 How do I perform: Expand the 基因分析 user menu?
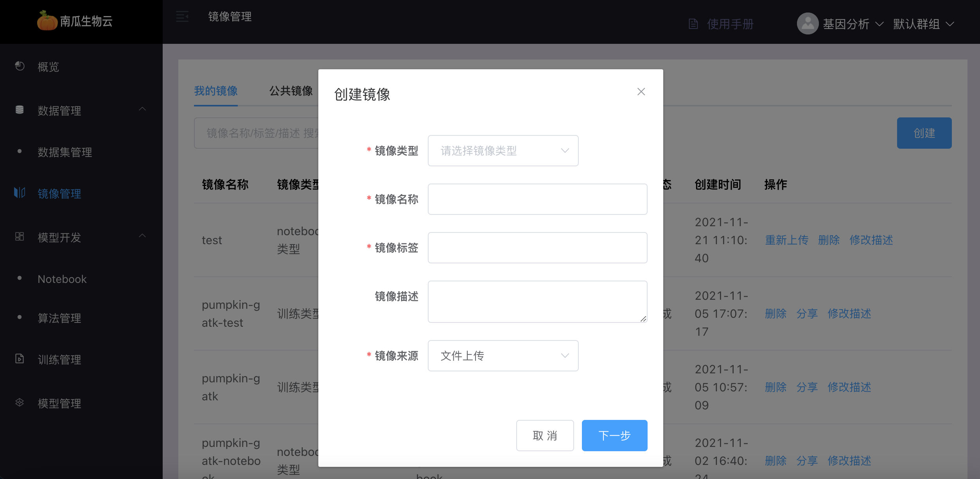(x=853, y=24)
